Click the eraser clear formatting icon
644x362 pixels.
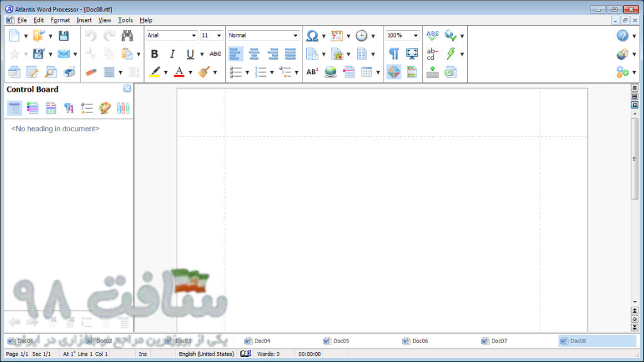pyautogui.click(x=91, y=72)
